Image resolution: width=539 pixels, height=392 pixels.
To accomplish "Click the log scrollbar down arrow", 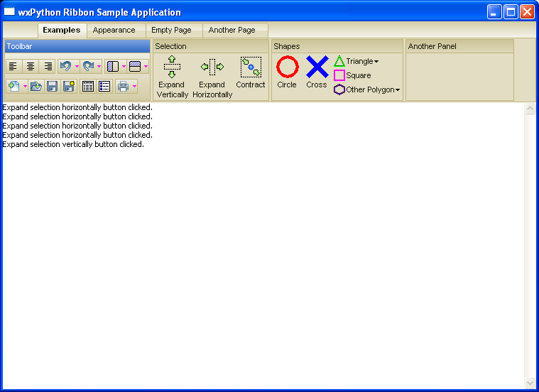I will [530, 383].
